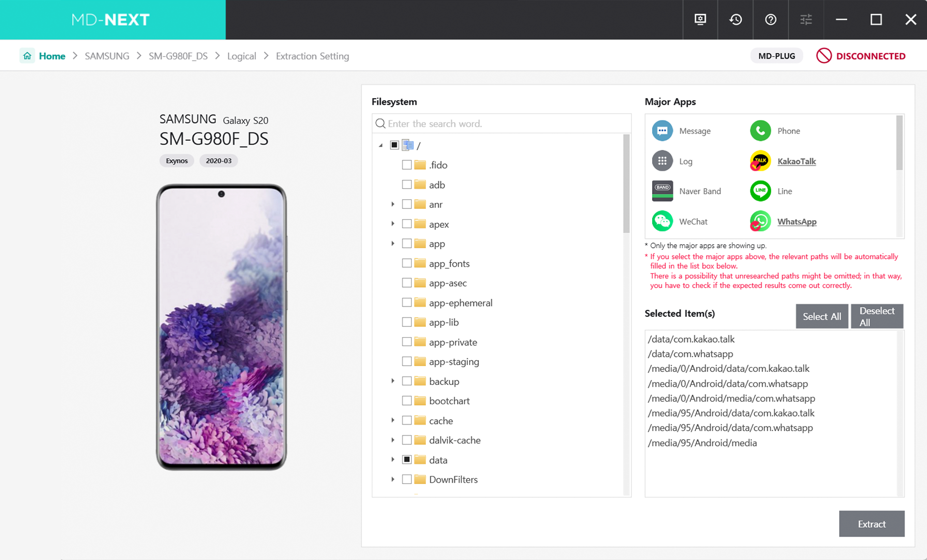Click the red disconnected status icon
Screen dimensions: 927x560
click(x=823, y=56)
